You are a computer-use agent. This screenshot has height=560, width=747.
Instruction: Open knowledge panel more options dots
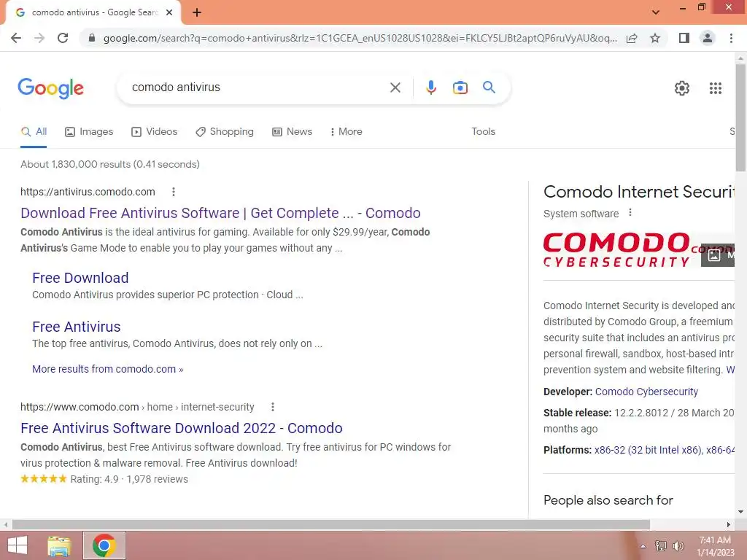coord(630,213)
